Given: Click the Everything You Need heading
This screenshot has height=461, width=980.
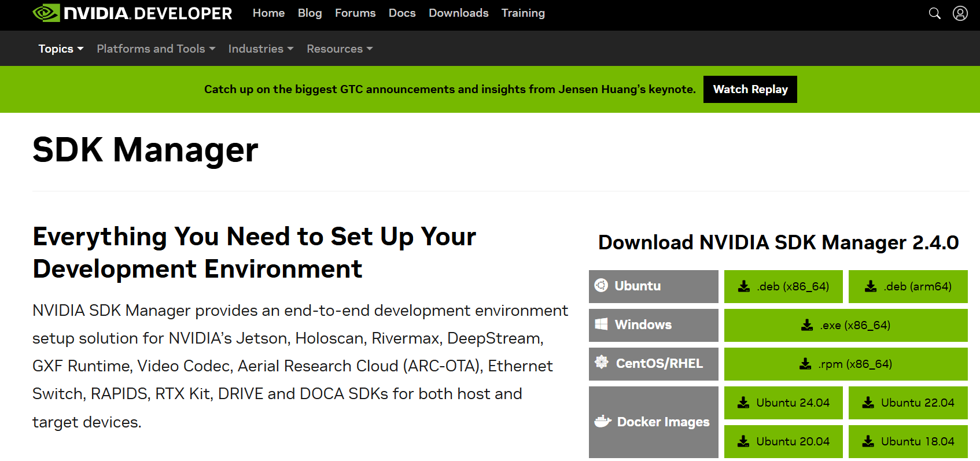Looking at the screenshot, I should (254, 252).
